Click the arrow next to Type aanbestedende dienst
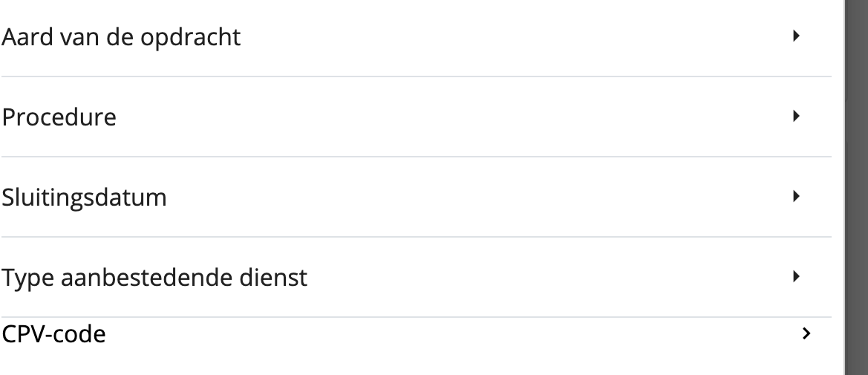The image size is (868, 375). [x=796, y=277]
